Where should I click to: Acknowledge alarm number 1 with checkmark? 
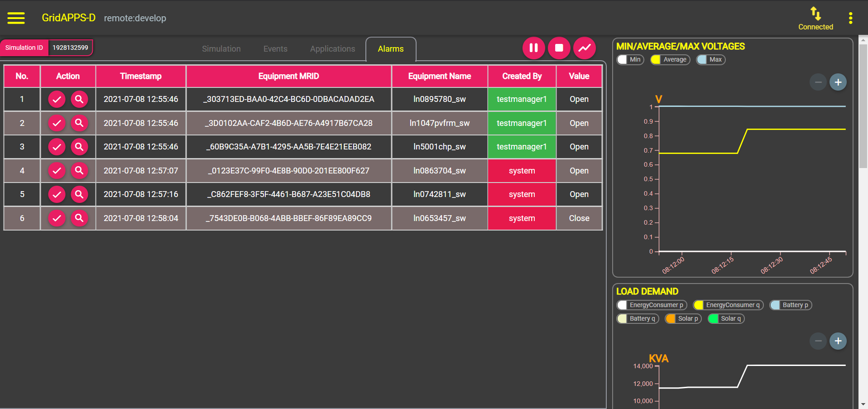coord(57,99)
